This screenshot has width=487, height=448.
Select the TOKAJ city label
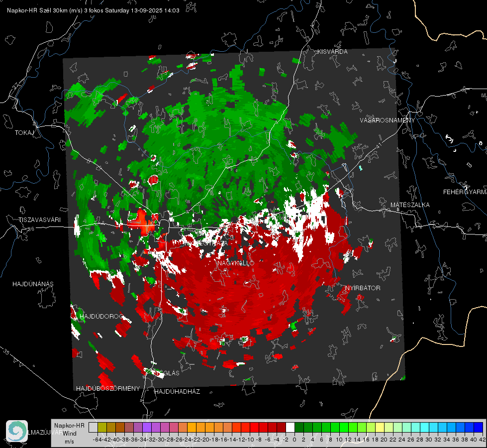[24, 133]
